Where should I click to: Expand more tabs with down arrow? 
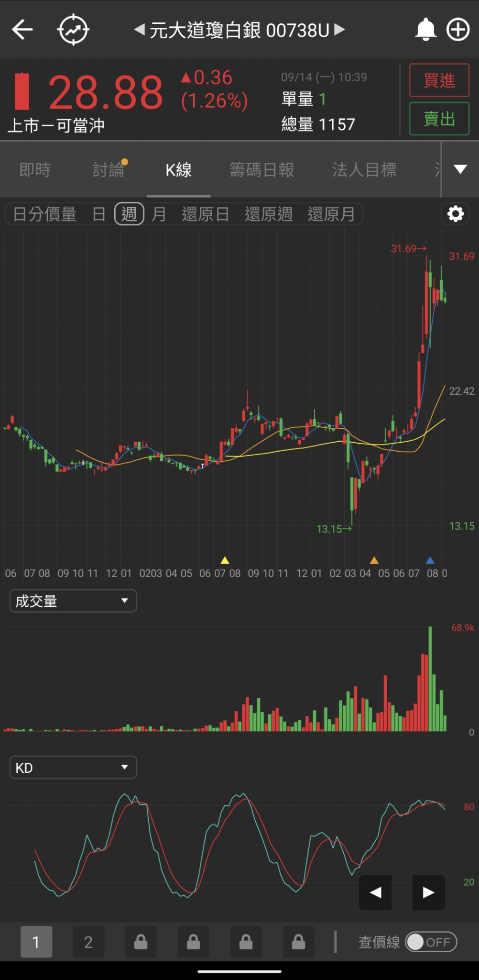(460, 169)
